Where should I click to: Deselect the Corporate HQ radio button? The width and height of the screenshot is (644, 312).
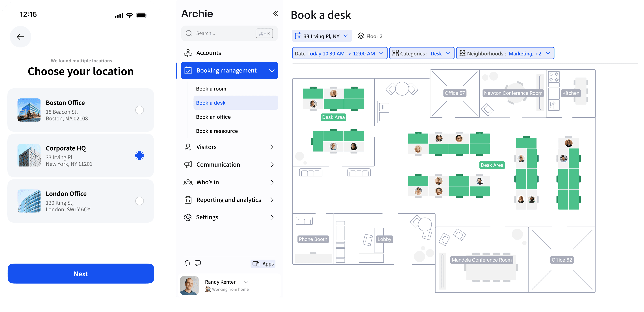point(139,155)
